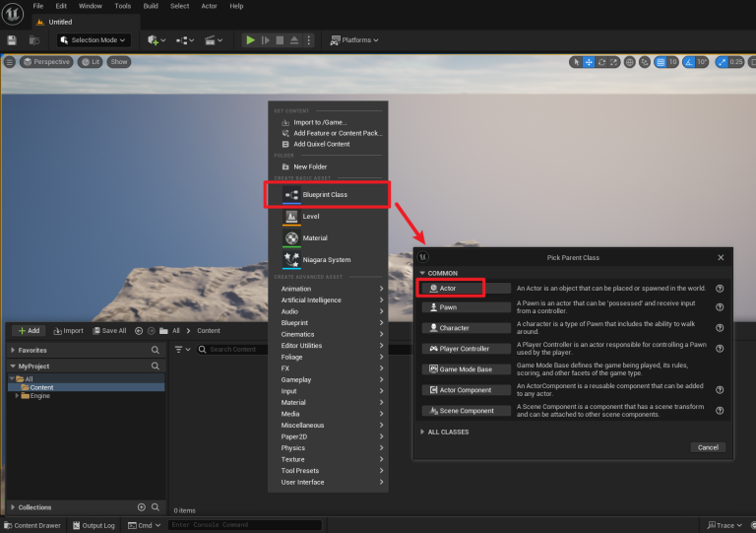Select the Level asset entry
756x533 pixels.
click(328, 217)
